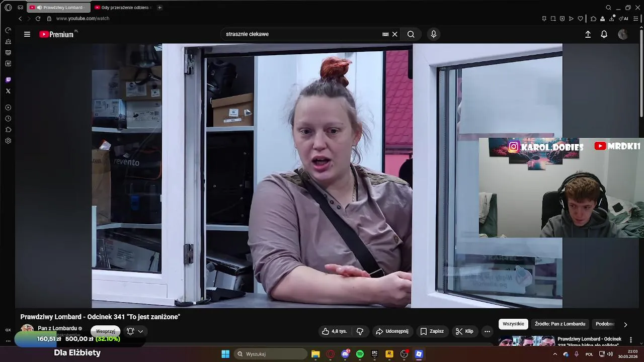Open options for the Odcinek 338 suggestion

point(630,340)
